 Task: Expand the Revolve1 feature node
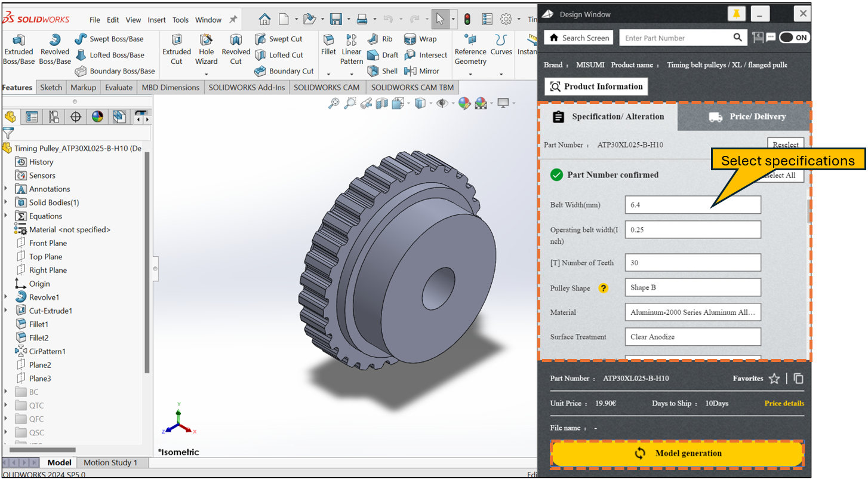tap(6, 297)
